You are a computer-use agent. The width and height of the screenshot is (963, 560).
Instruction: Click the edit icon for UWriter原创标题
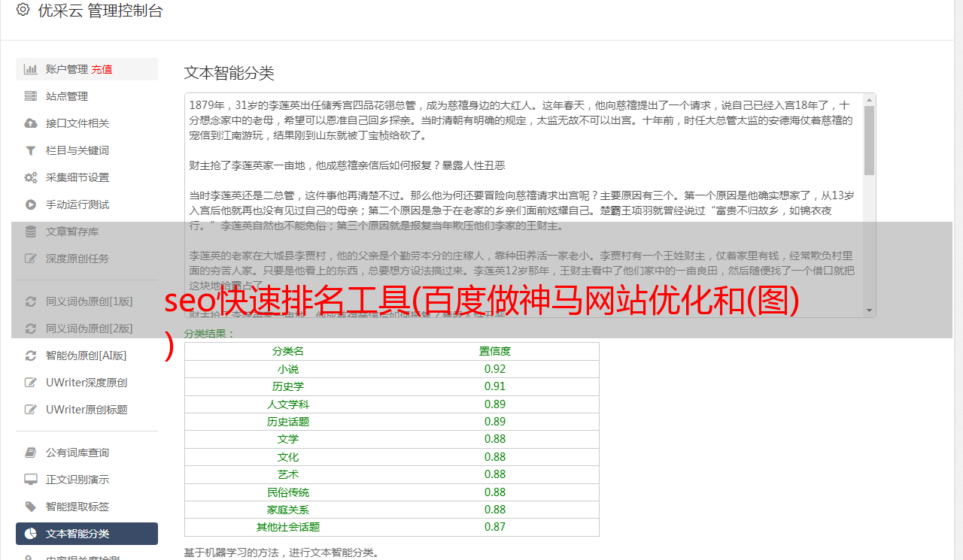[31, 410]
